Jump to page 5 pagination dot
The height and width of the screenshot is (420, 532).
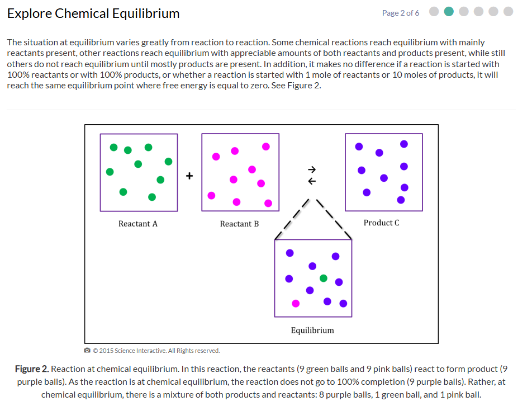click(x=493, y=12)
